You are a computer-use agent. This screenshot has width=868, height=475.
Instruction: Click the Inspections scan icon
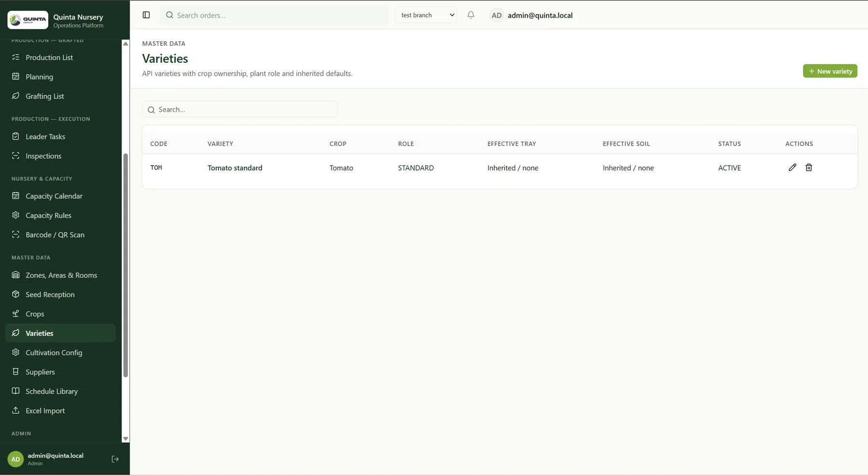pos(15,156)
